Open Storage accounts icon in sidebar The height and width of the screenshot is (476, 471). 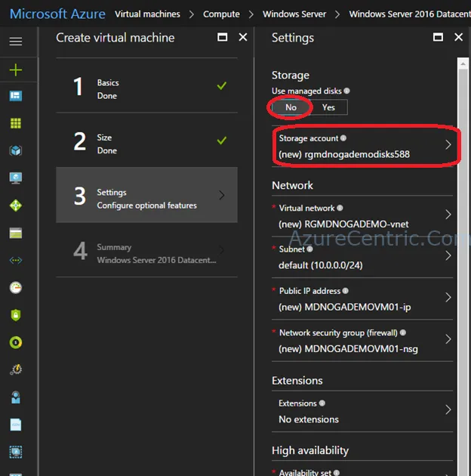pos(16,233)
